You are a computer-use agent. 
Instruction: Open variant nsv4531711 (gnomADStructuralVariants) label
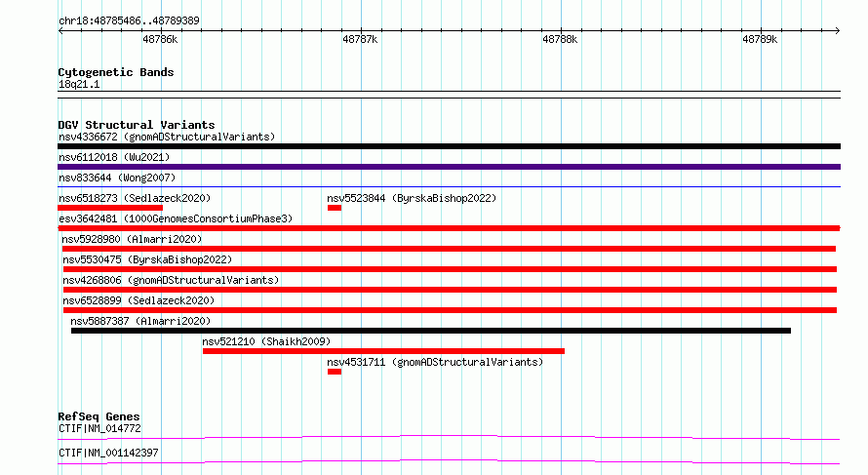click(x=435, y=362)
